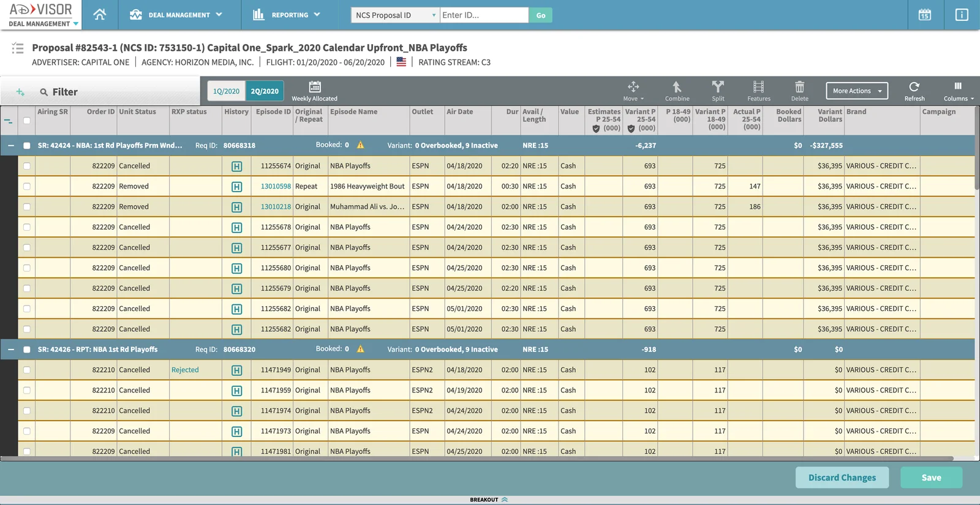Click the Filter search icon

pos(43,92)
